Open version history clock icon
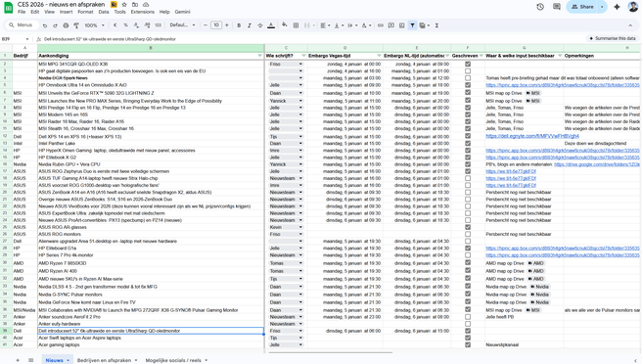The width and height of the screenshot is (642, 364). click(540, 7)
